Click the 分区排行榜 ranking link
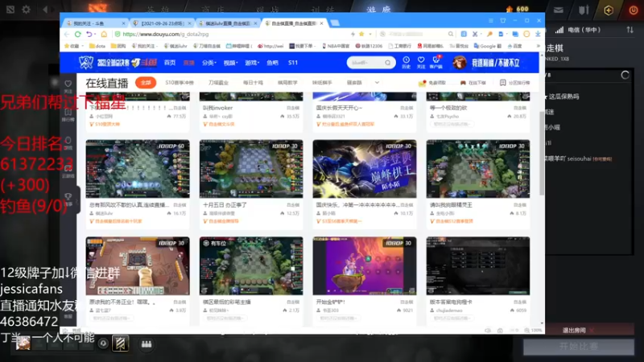The image size is (644, 362). (514, 83)
